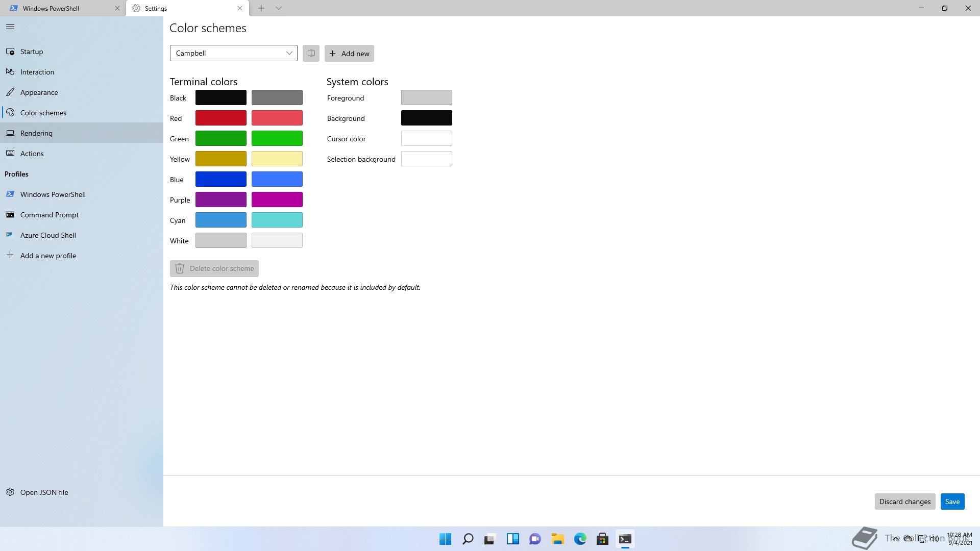Open the Startup settings page

82,52
